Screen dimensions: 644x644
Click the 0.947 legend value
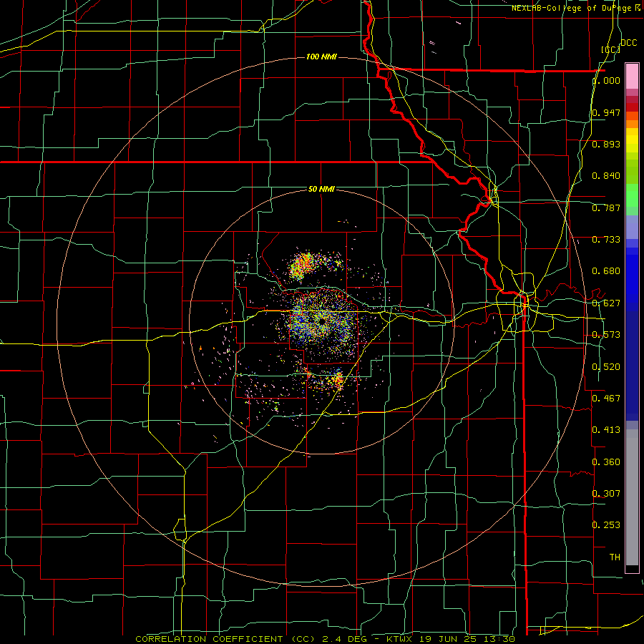pyautogui.click(x=606, y=112)
